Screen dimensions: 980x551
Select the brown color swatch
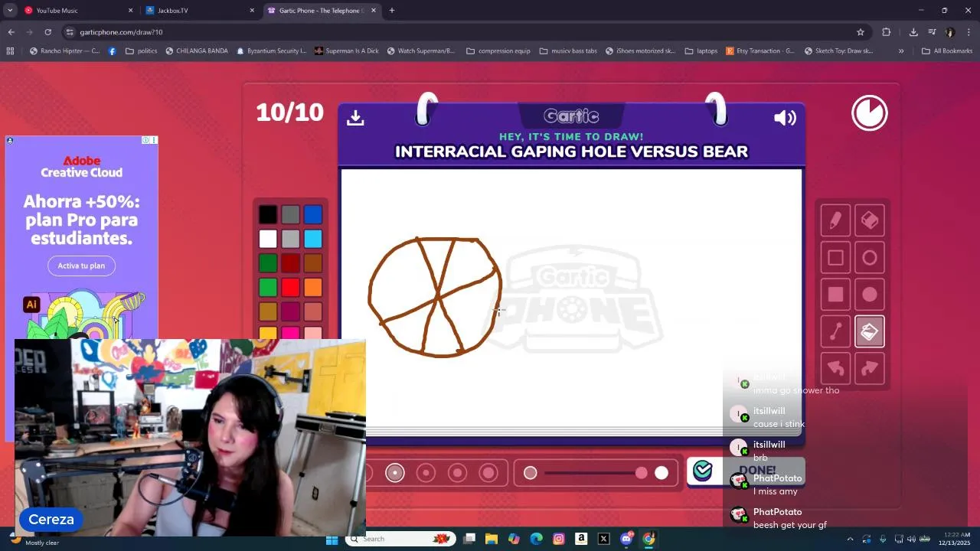313,263
